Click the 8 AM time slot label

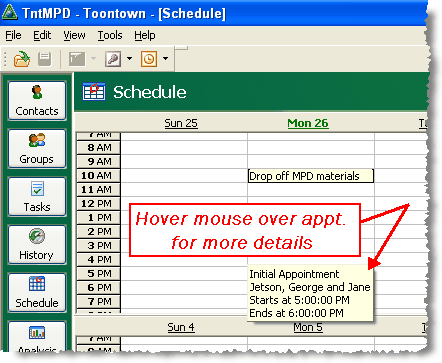(x=98, y=148)
